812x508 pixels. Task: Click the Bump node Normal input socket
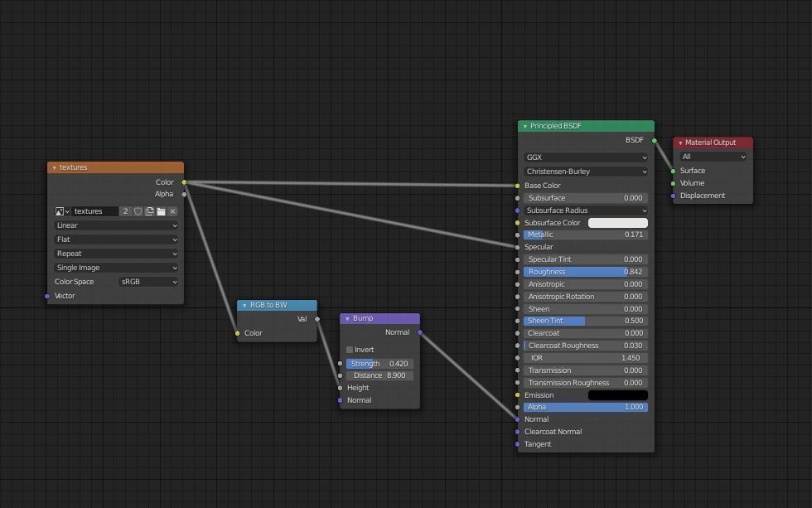click(340, 400)
